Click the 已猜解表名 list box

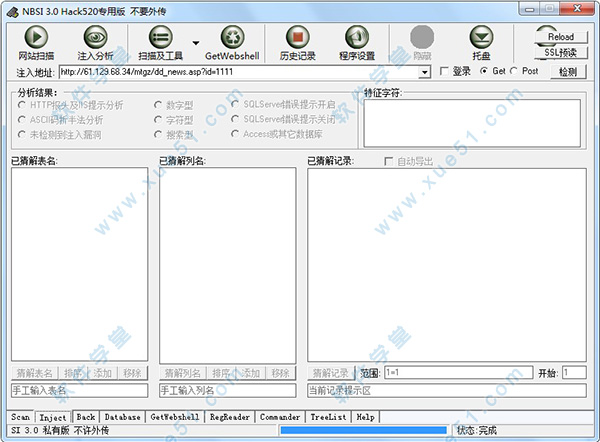click(x=80, y=264)
